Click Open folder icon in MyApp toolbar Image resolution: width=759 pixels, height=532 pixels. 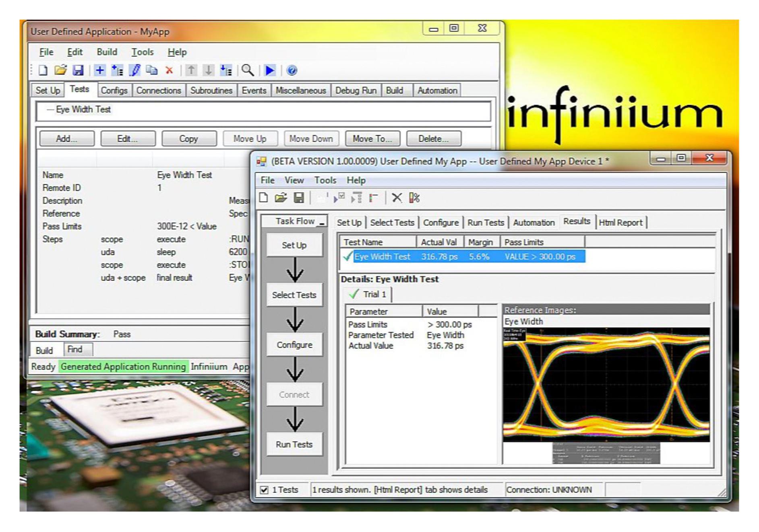tap(60, 70)
